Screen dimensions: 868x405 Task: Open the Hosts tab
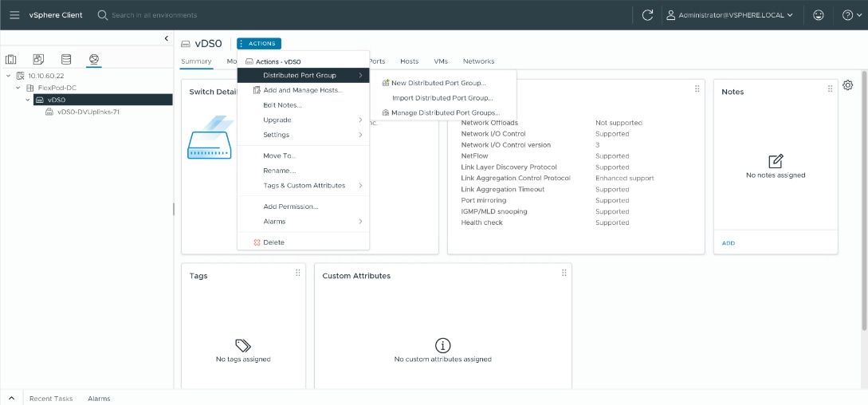coord(409,61)
